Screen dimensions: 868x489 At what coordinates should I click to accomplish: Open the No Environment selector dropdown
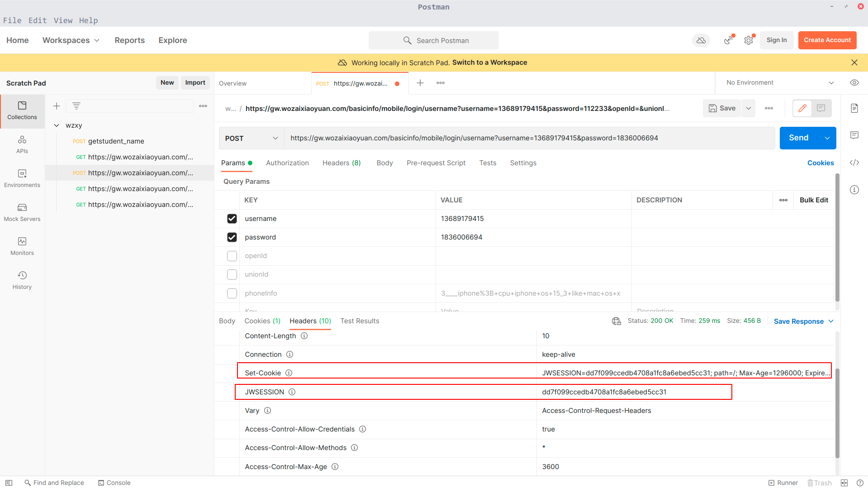(x=780, y=83)
